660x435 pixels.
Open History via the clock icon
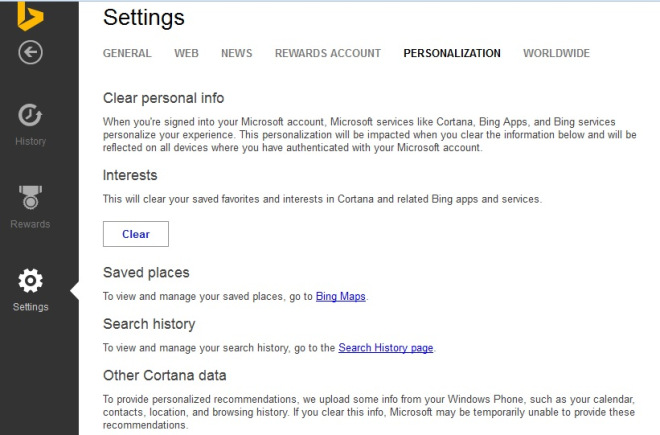pos(30,115)
